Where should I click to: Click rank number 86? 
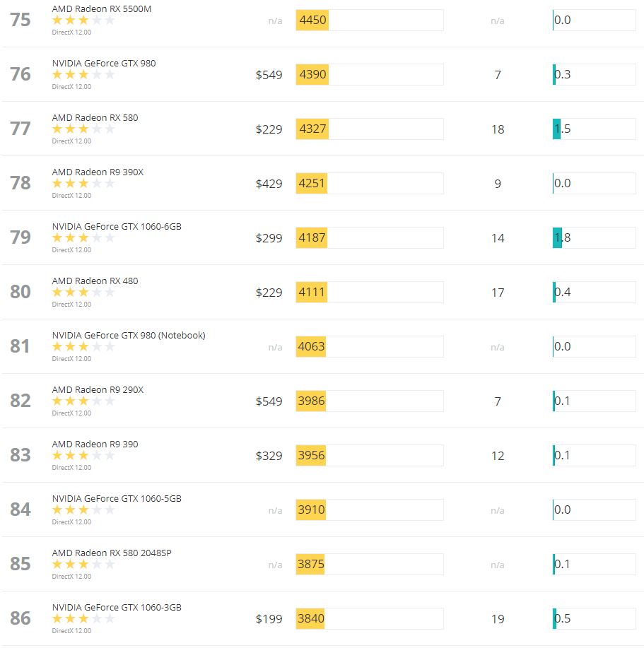pyautogui.click(x=21, y=618)
